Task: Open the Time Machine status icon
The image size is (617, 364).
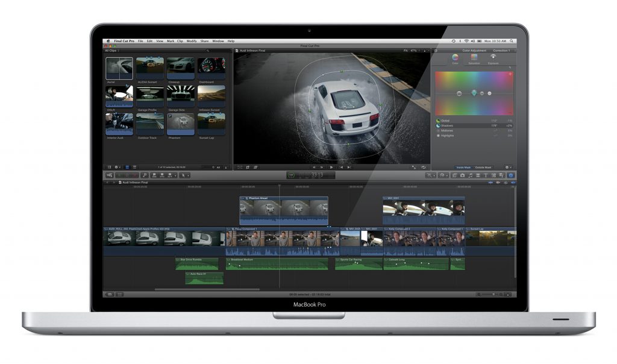Action: click(453, 41)
